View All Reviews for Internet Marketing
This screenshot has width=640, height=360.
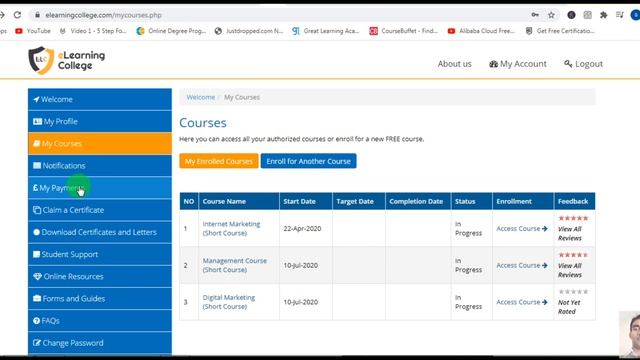pos(570,233)
